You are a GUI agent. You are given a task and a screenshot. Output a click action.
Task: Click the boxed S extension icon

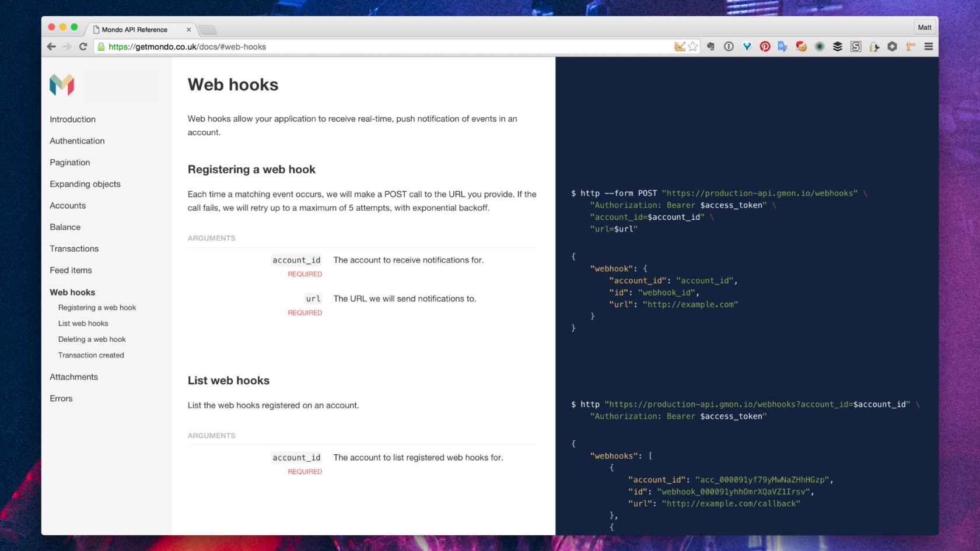[x=856, y=47]
